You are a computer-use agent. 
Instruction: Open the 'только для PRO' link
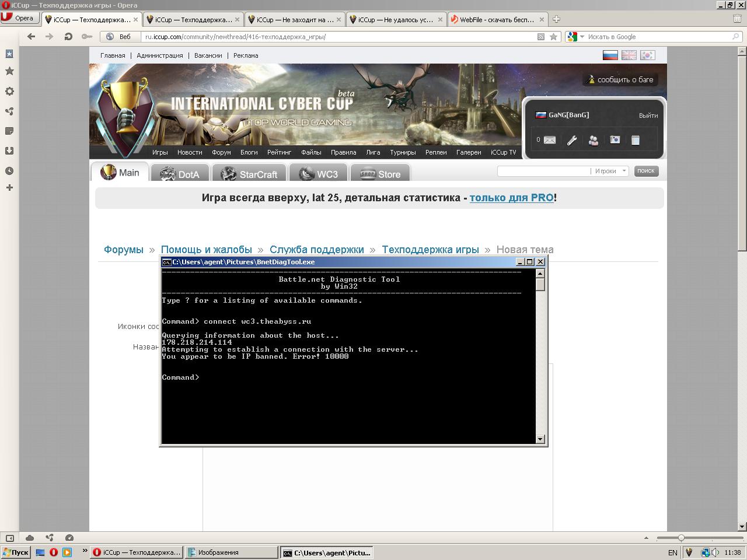tap(511, 198)
